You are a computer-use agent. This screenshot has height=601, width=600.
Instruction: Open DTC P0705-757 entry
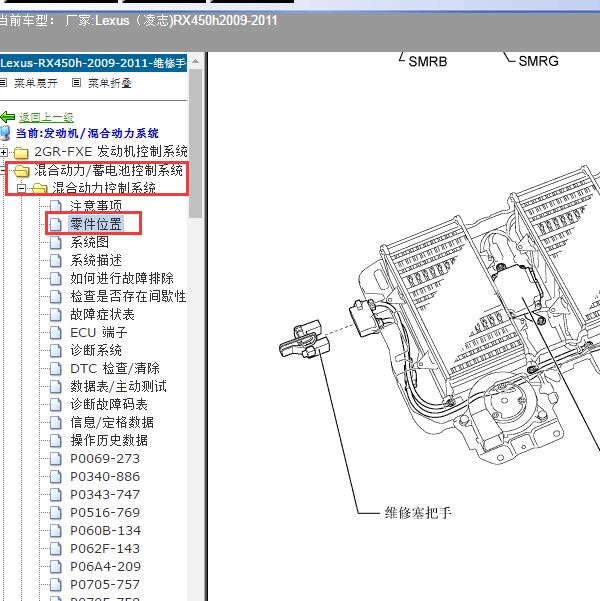coord(105,585)
